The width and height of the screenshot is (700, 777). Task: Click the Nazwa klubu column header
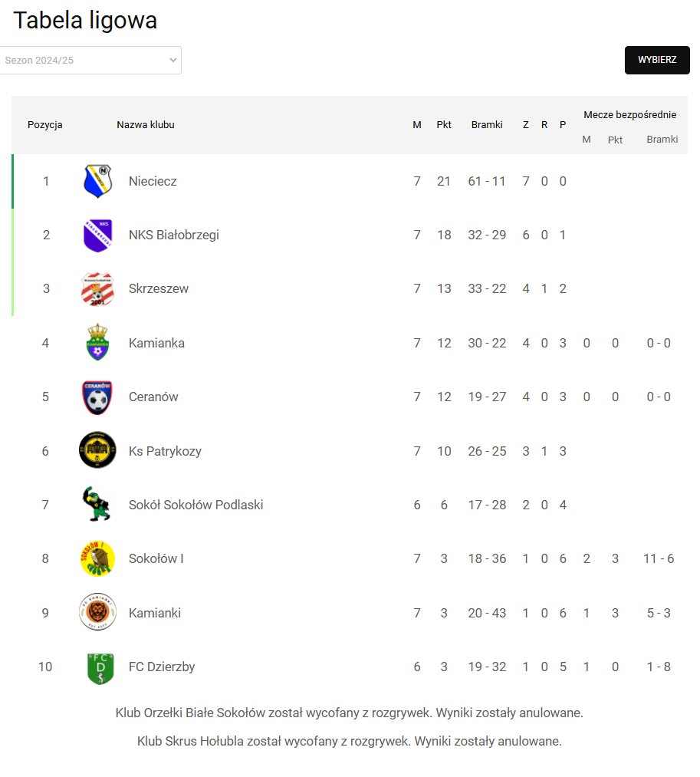[146, 125]
